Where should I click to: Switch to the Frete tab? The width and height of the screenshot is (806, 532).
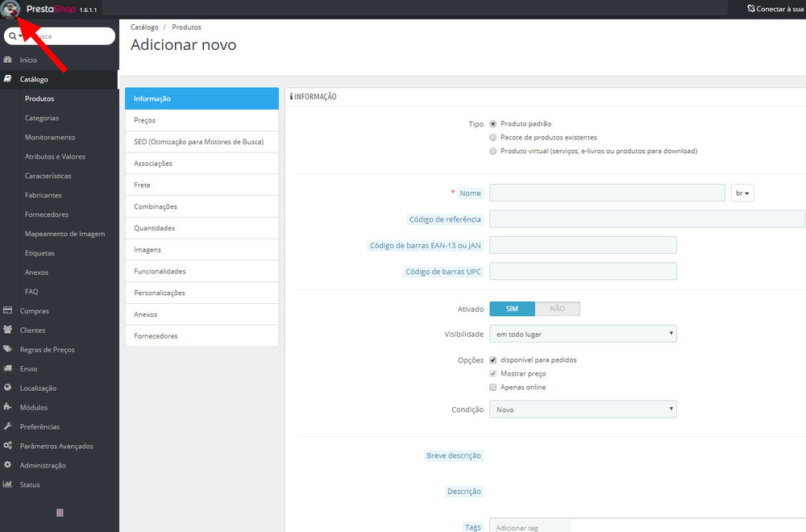coord(201,185)
